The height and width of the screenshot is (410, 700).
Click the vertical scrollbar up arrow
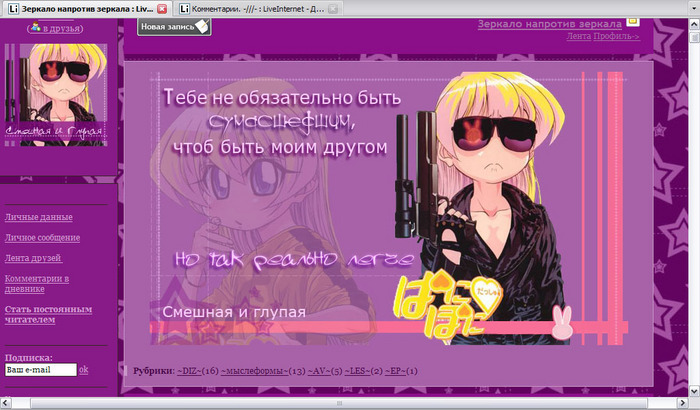coord(694,24)
